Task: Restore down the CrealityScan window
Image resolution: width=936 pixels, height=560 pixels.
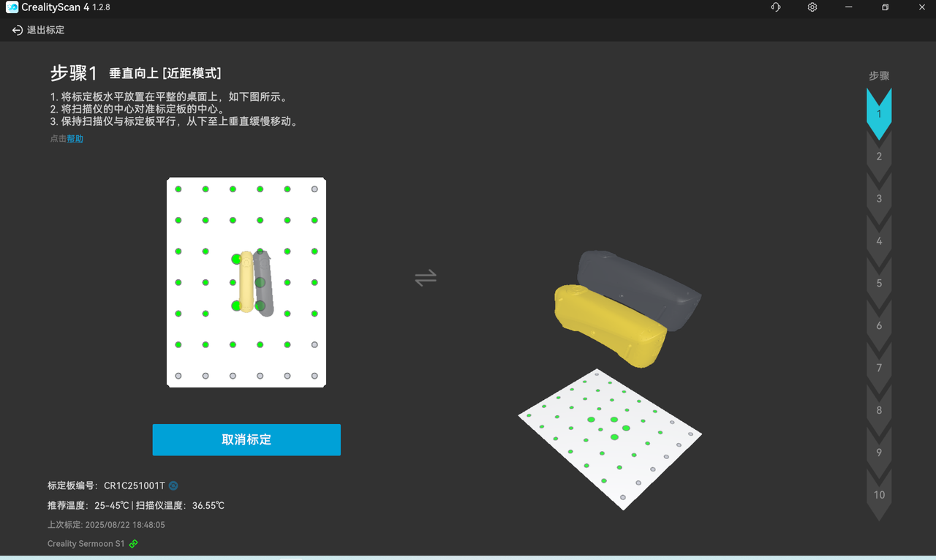Action: [885, 7]
